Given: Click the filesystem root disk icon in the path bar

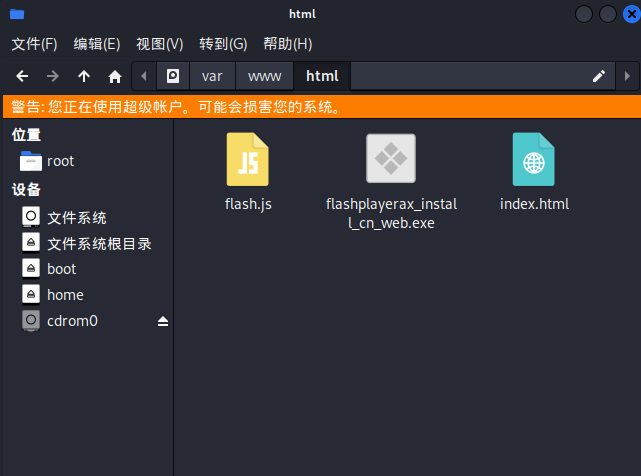Looking at the screenshot, I should click(173, 76).
